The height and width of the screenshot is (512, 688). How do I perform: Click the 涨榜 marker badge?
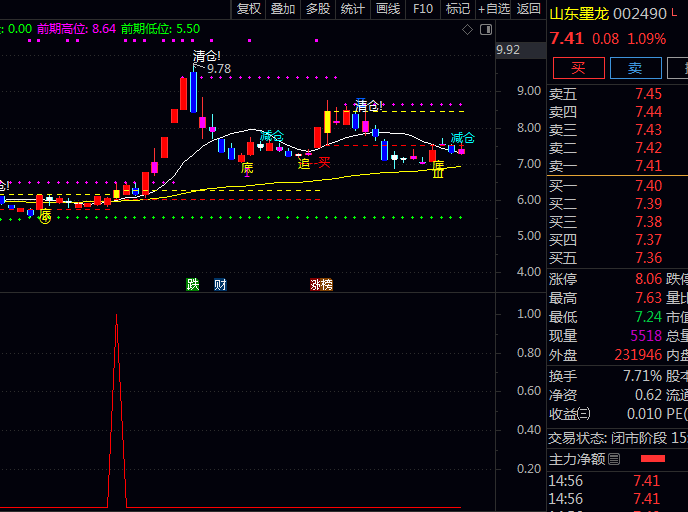pos(321,285)
